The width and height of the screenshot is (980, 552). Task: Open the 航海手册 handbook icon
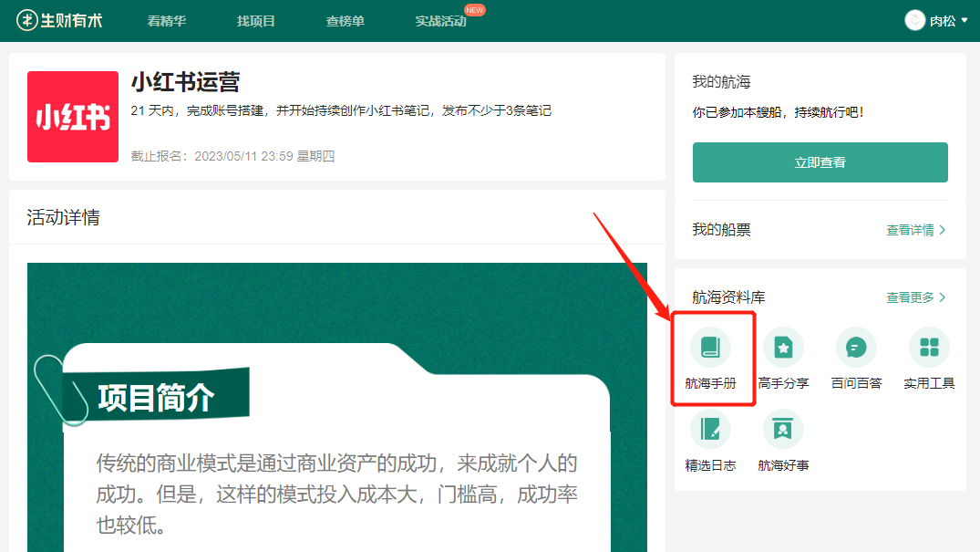(710, 348)
